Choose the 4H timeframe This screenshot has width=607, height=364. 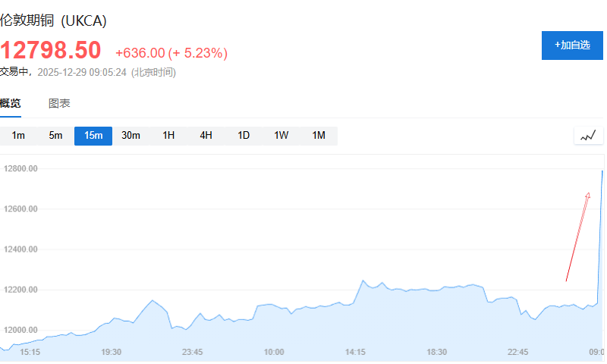[206, 136]
